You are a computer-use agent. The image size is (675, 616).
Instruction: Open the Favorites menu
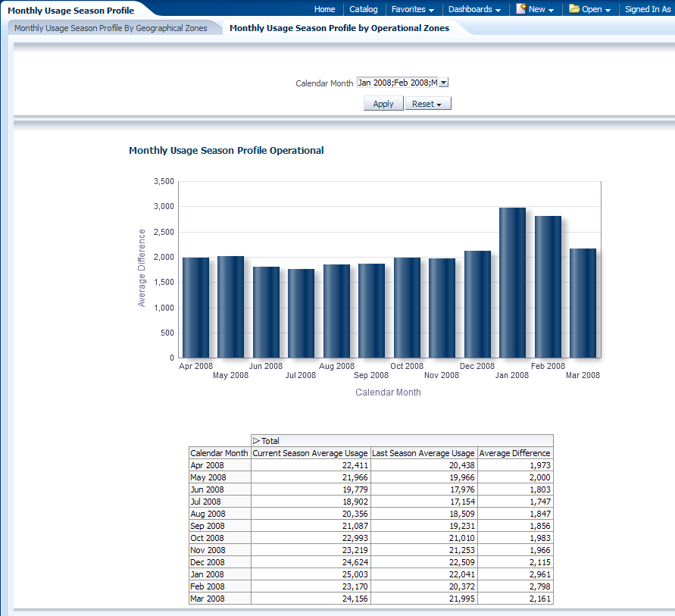[x=413, y=9]
